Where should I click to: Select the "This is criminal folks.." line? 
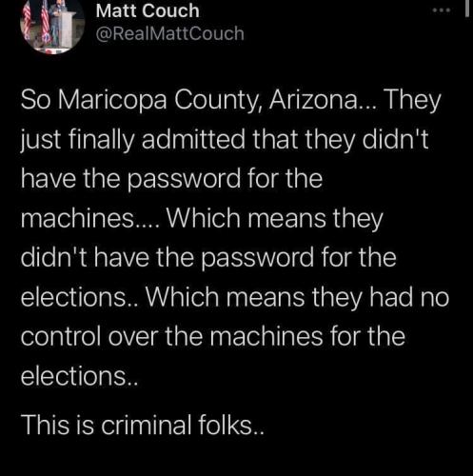pos(143,426)
